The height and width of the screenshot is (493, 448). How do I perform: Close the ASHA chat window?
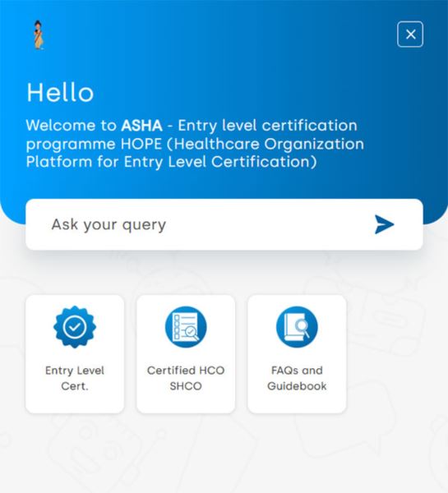click(410, 35)
